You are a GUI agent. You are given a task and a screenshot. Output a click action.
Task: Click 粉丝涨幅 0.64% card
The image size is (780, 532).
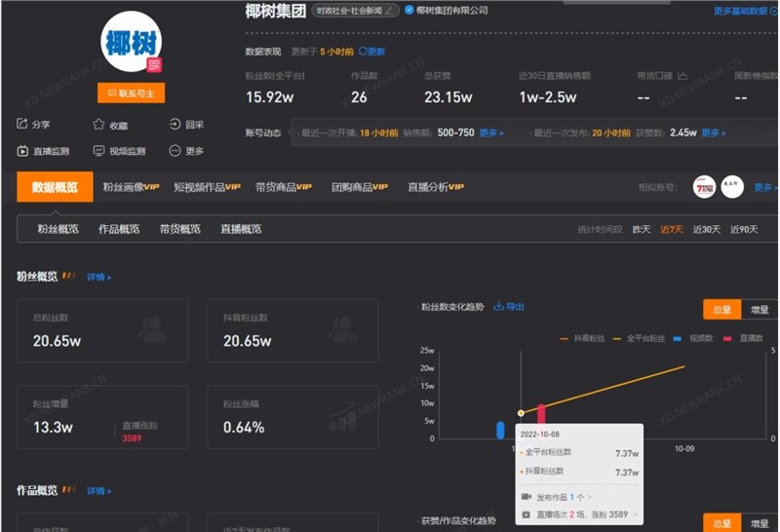click(x=293, y=417)
